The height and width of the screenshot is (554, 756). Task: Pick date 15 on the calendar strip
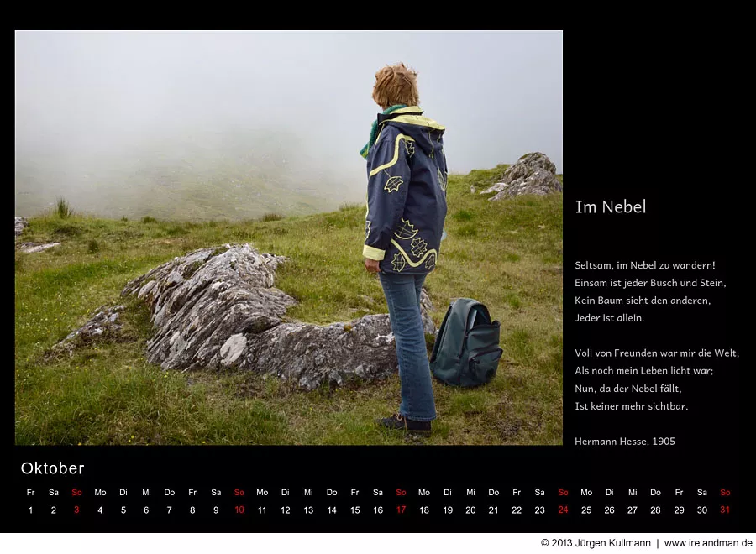coord(354,510)
